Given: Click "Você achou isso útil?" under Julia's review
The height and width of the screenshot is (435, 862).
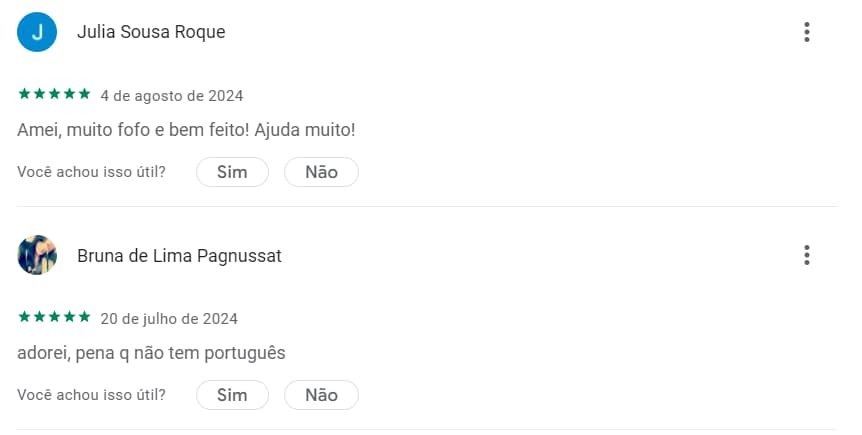Looking at the screenshot, I should [91, 172].
